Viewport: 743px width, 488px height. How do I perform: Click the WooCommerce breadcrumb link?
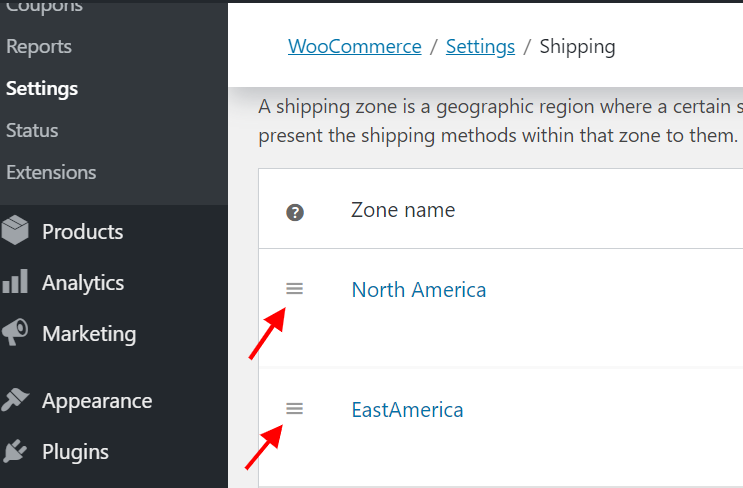(355, 46)
